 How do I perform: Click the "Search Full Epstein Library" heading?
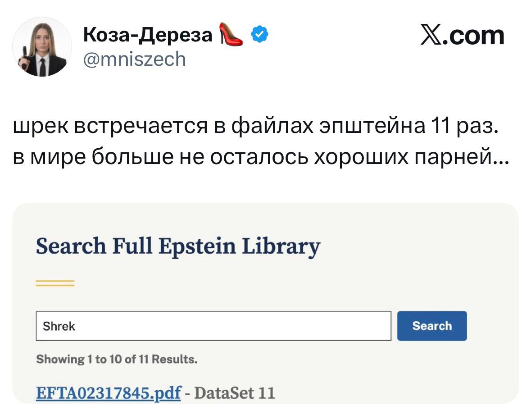coord(177,247)
